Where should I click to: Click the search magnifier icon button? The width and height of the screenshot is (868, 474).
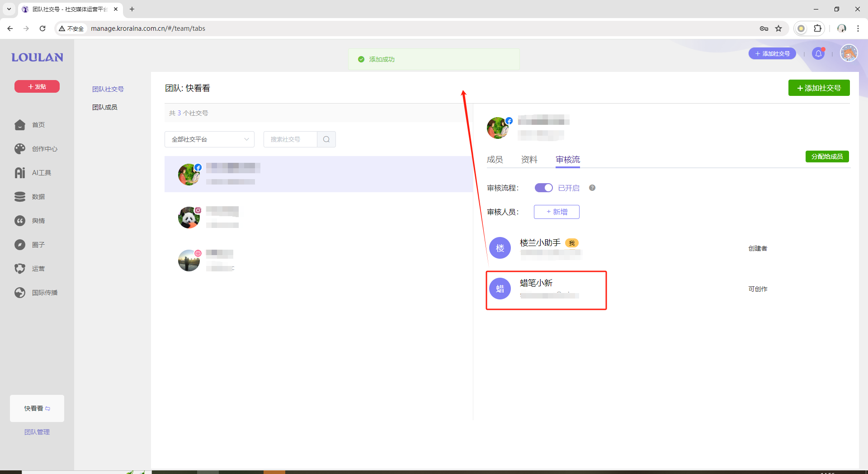pos(326,139)
